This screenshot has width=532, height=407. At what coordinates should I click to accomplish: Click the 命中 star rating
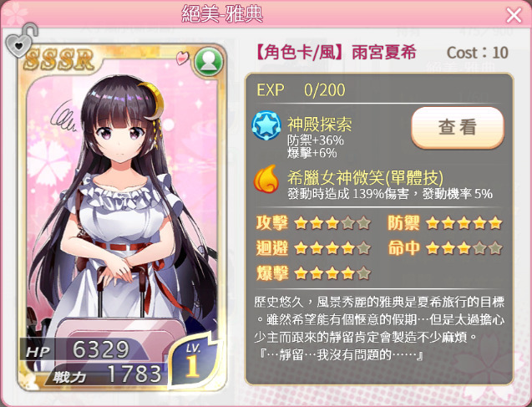click(x=464, y=248)
